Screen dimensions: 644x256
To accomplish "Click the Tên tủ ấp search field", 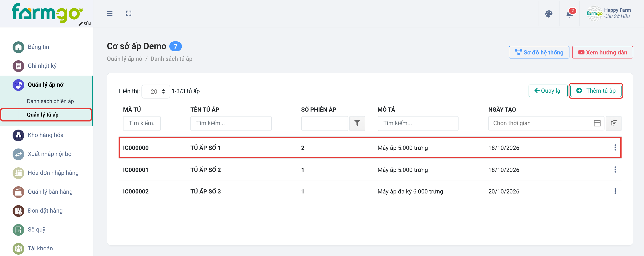I will [x=231, y=123].
